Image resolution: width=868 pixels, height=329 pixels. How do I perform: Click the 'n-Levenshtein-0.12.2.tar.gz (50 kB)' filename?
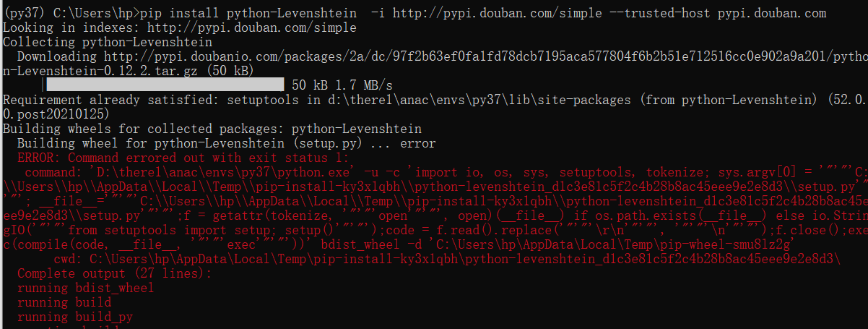pyautogui.click(x=129, y=71)
